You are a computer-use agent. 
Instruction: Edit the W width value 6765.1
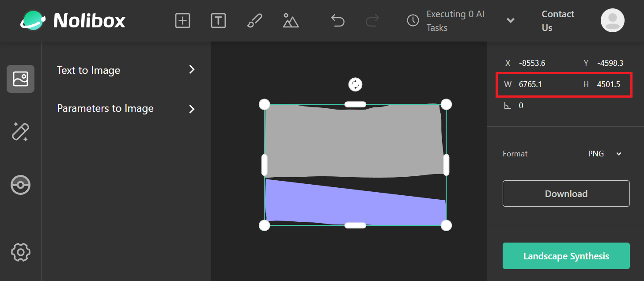click(530, 84)
